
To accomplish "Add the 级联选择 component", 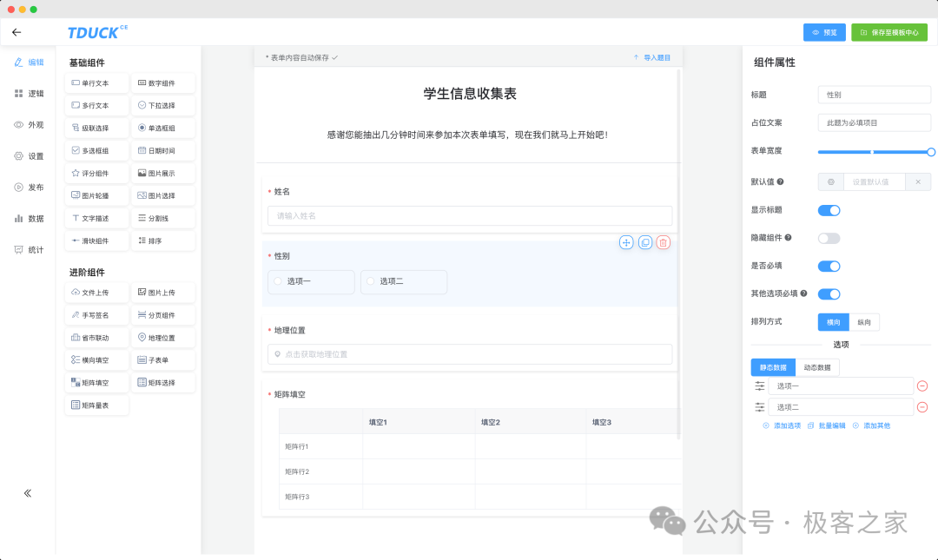I will point(96,128).
